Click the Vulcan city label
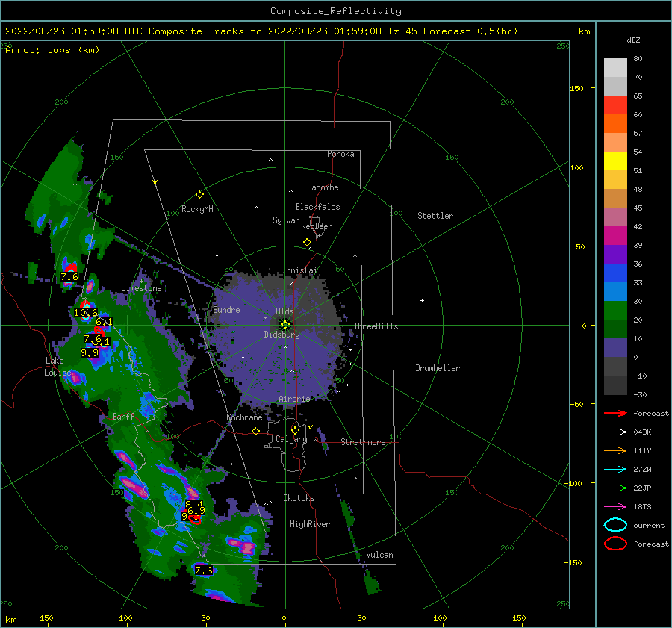Screen dimensions: 672x628 tap(379, 555)
